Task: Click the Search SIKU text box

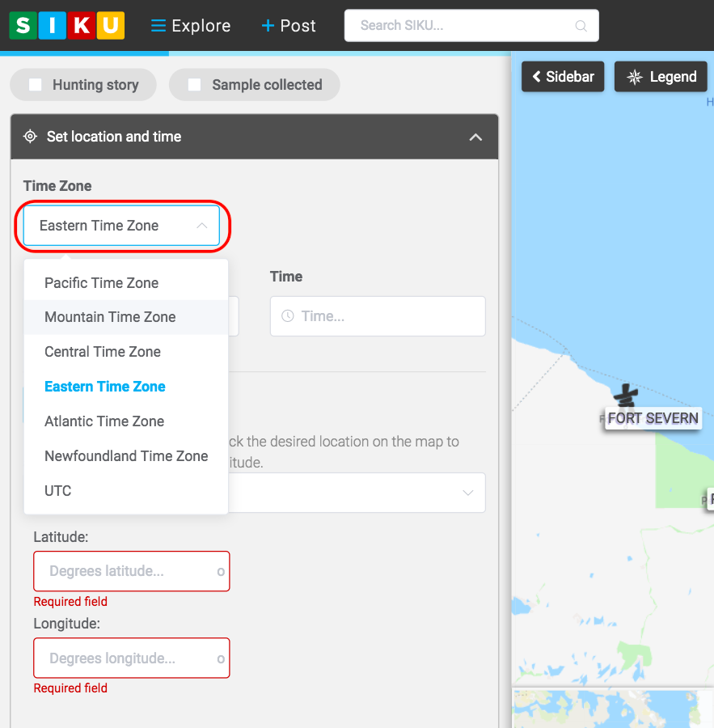Action: pos(461,26)
